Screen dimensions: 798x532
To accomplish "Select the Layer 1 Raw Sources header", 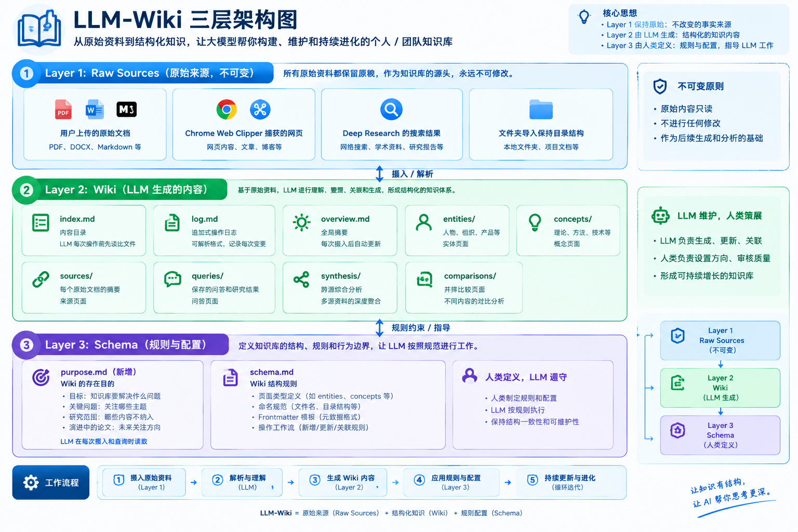I will pyautogui.click(x=143, y=73).
